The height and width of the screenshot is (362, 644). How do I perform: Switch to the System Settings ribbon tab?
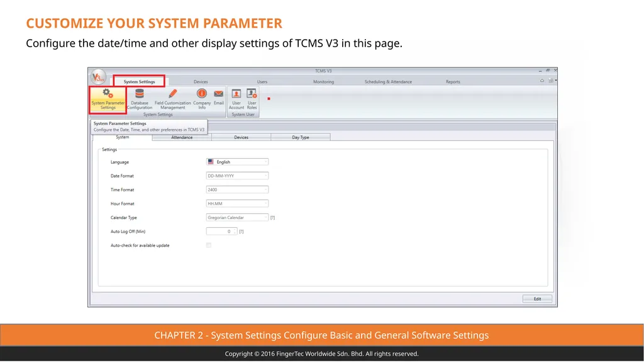[139, 81]
